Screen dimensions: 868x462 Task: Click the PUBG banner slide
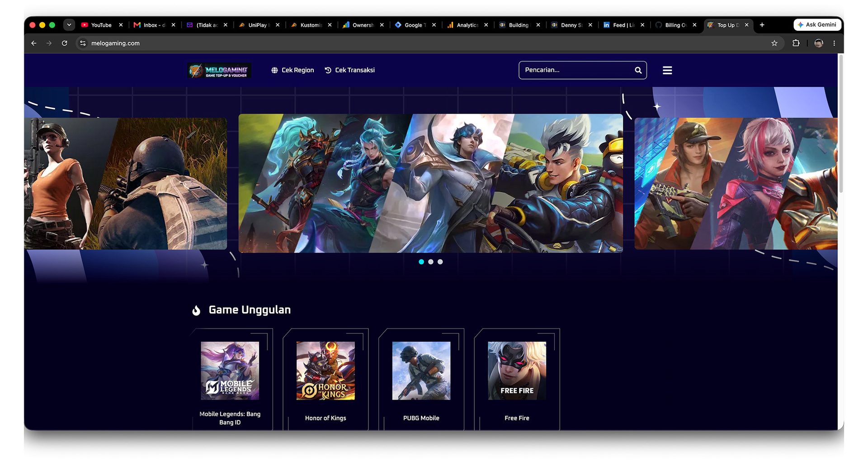126,183
